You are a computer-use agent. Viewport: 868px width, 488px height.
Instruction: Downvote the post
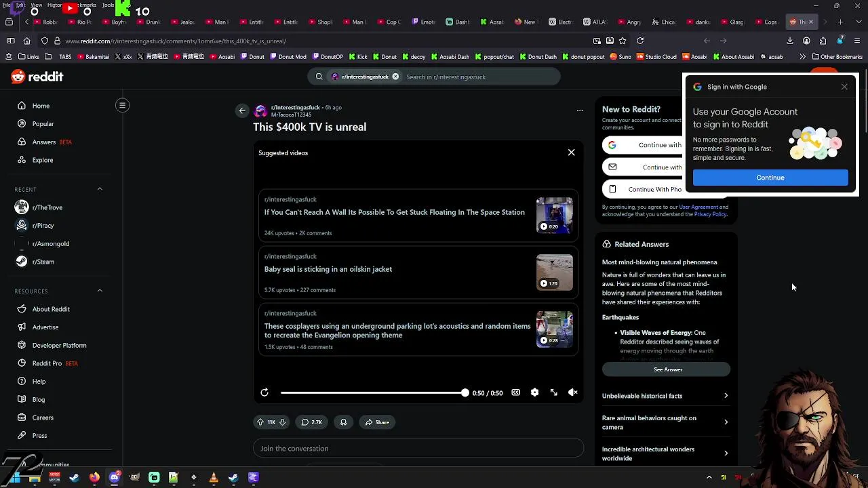tap(283, 422)
